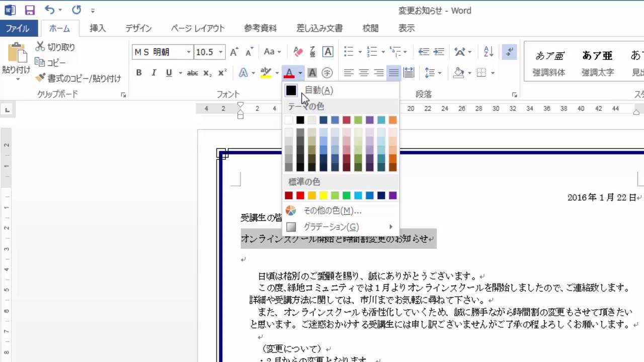Click the tab selector box left of ruler
The width and height of the screenshot is (644, 362).
point(7,109)
